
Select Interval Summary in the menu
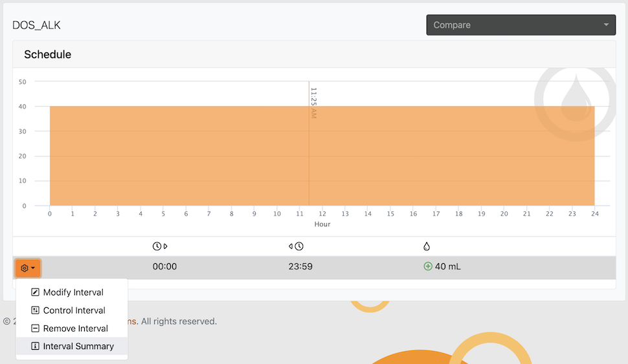[x=78, y=347]
